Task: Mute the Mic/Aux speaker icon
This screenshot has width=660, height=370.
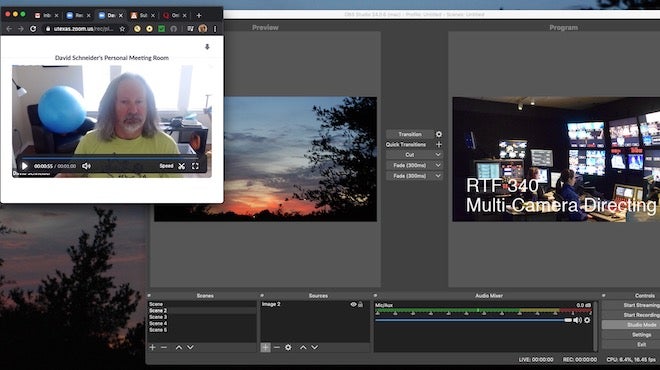Action: click(578, 320)
